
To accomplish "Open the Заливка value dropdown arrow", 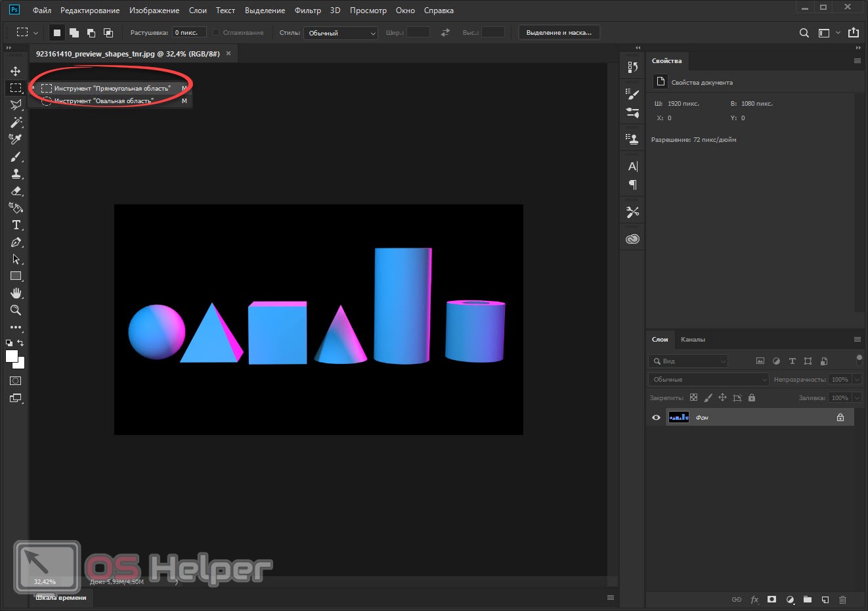I will [x=857, y=398].
